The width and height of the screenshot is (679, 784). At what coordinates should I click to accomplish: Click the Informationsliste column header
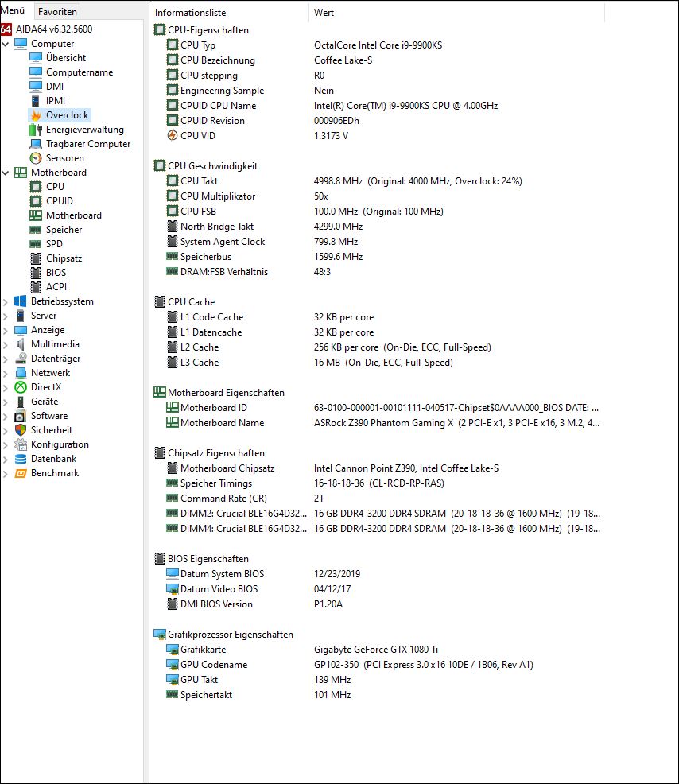[x=230, y=13]
